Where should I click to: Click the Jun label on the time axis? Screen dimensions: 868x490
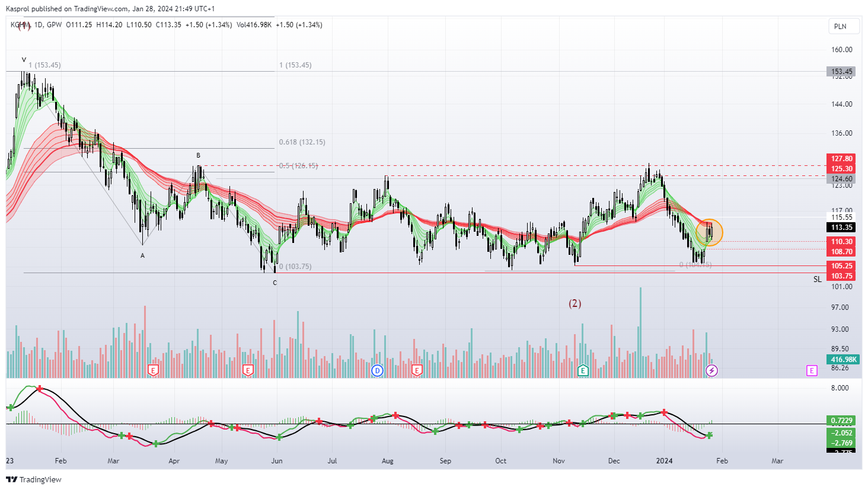tap(277, 461)
